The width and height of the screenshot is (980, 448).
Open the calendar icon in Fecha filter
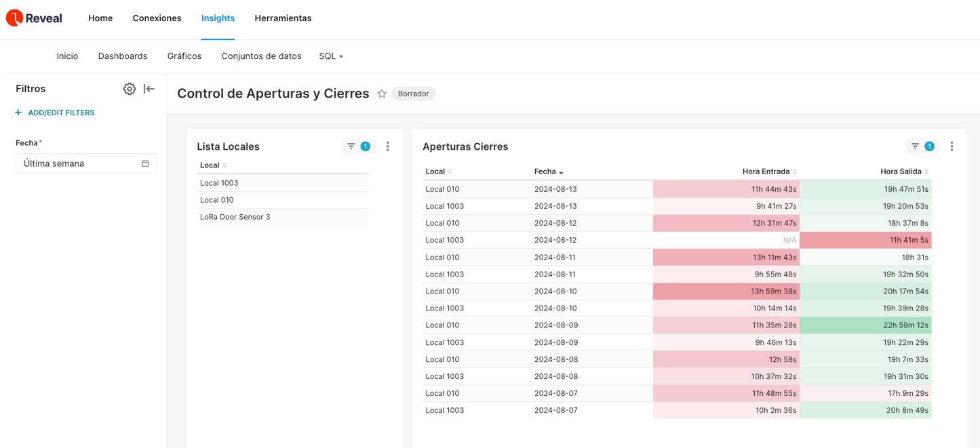click(x=145, y=163)
